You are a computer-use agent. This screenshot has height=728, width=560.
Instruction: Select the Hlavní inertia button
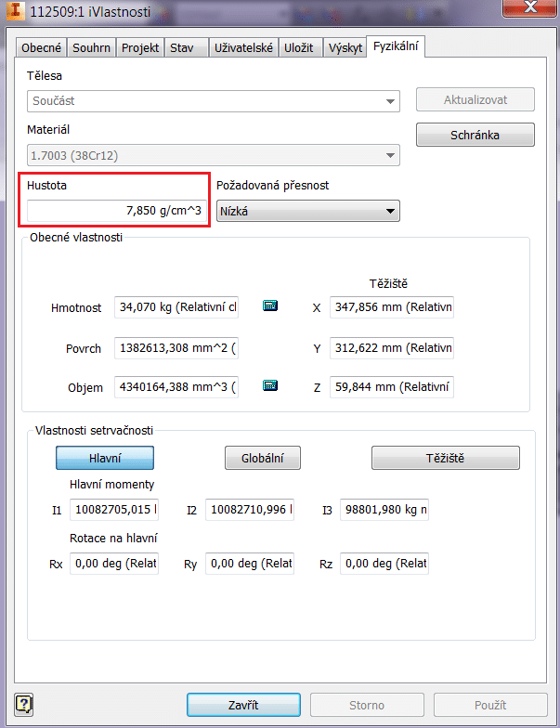point(105,458)
